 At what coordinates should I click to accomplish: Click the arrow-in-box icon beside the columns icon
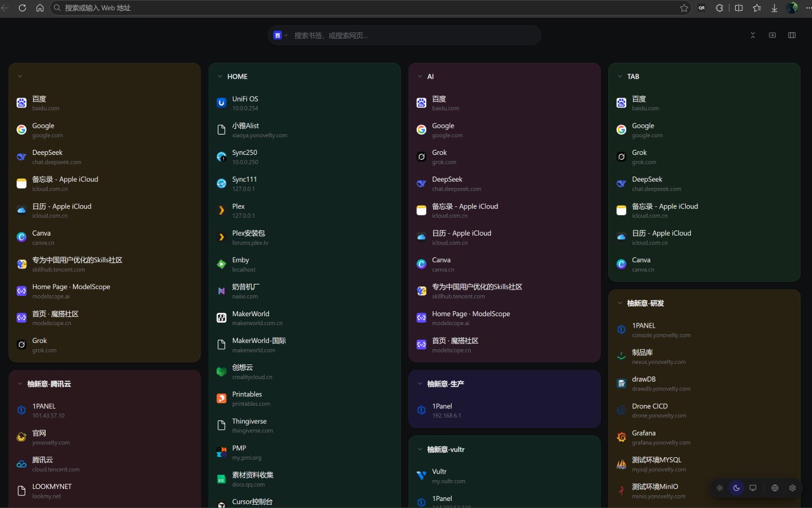772,36
